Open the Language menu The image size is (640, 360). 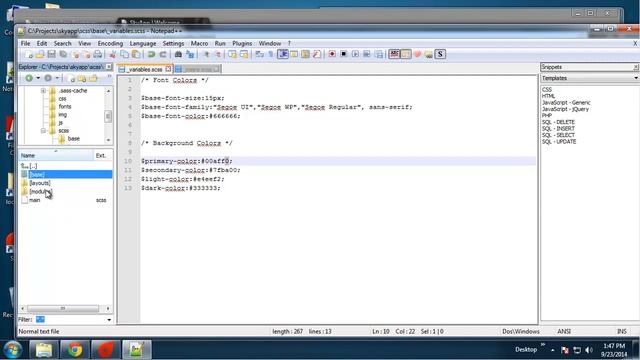point(143,43)
